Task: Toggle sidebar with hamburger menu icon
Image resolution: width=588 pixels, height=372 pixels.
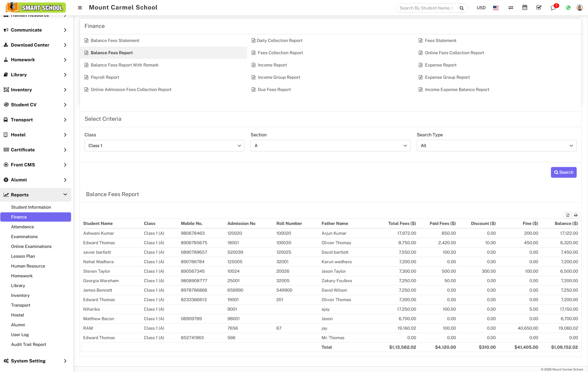Action: pos(80,8)
